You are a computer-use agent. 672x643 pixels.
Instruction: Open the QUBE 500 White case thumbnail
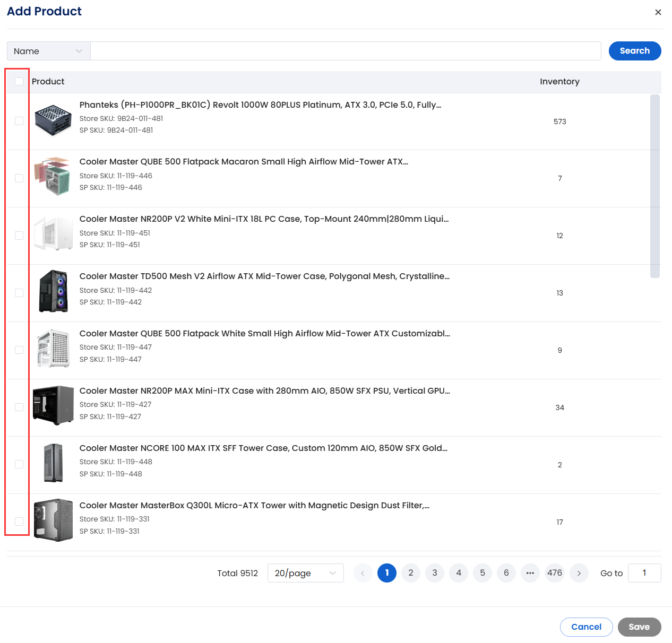53,348
